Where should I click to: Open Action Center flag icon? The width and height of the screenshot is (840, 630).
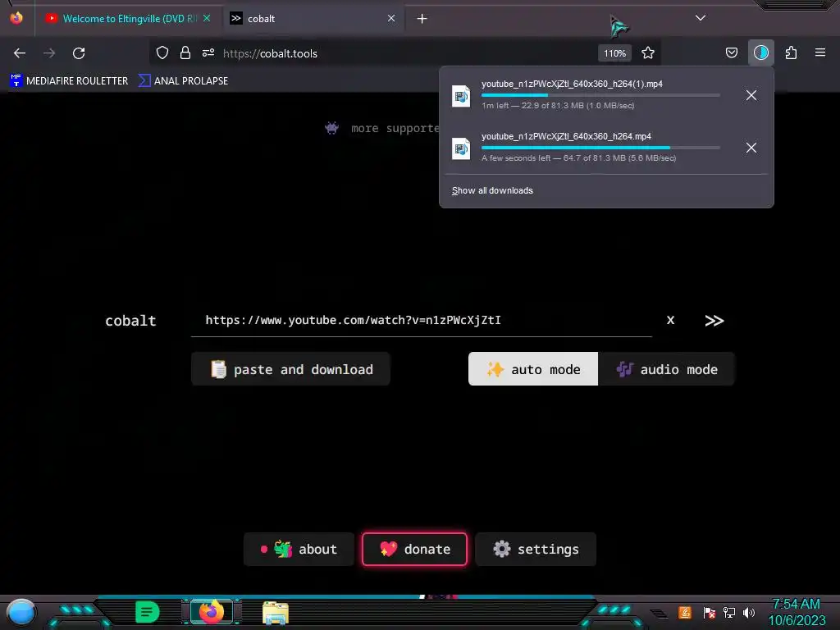pos(710,612)
